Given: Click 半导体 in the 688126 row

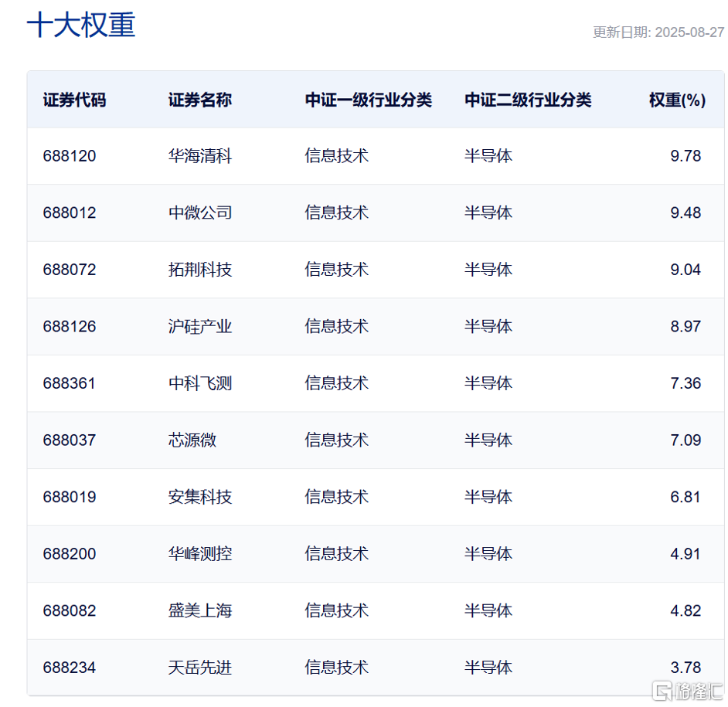Looking at the screenshot, I should point(488,326).
